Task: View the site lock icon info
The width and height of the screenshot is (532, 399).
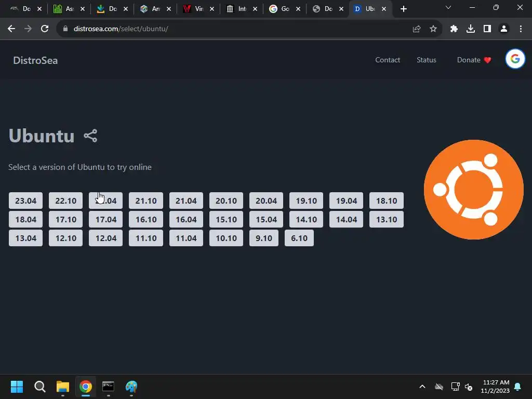Action: 65,29
